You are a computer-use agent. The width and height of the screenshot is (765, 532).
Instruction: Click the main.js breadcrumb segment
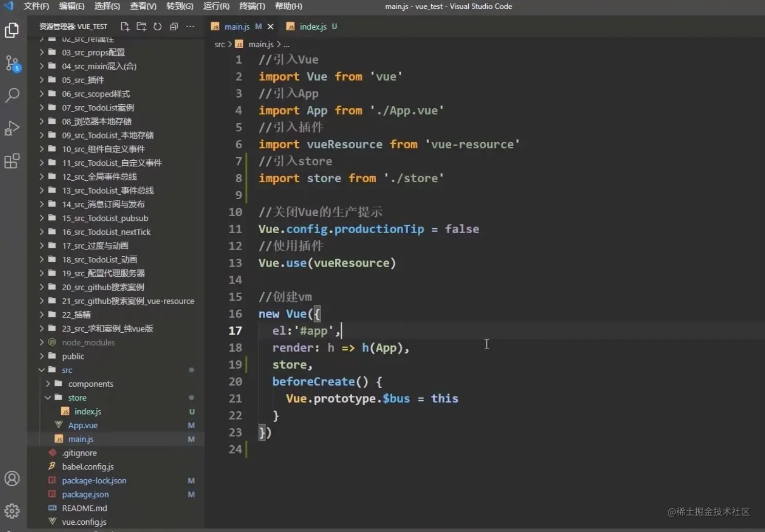click(261, 45)
